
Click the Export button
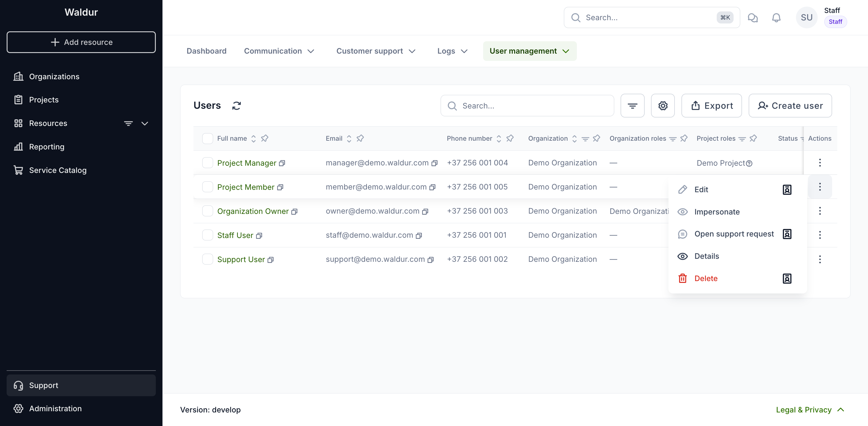click(x=711, y=106)
